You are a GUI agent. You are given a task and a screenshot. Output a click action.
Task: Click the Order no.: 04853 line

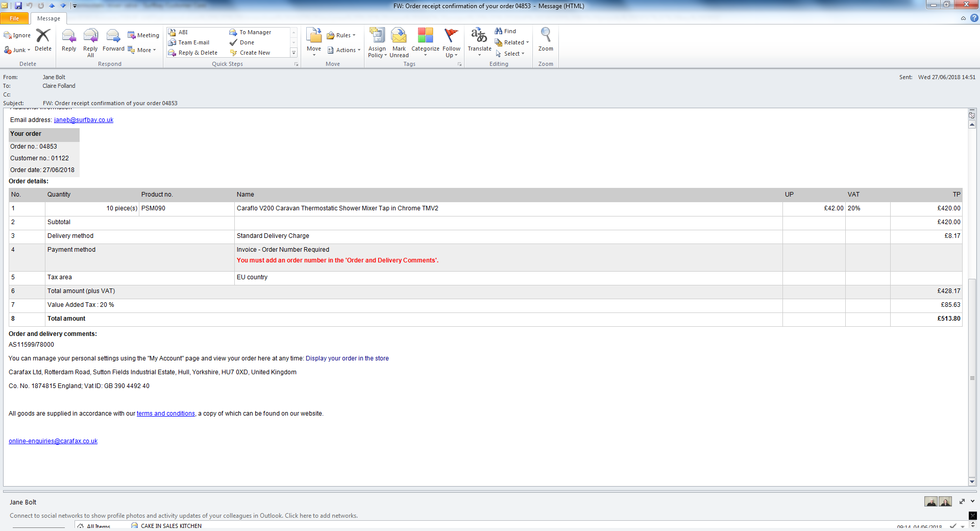coord(34,147)
